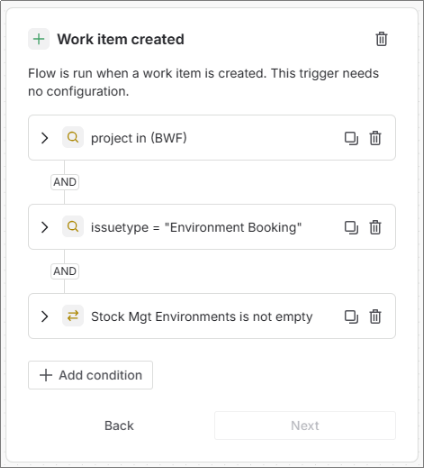425x468 pixels.
Task: Select 'issuetype = "Environment Booking"' text
Action: 196,227
